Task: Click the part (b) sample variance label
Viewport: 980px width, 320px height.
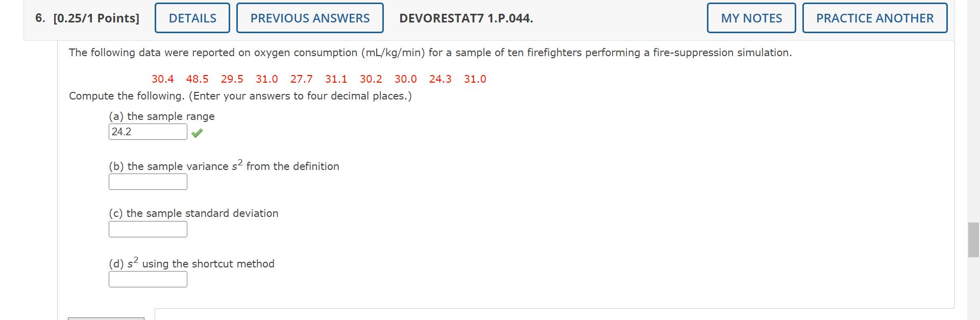Action: [x=224, y=165]
